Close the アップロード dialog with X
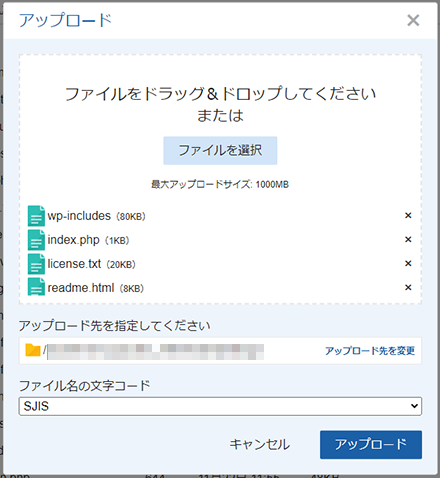Image resolution: width=440 pixels, height=478 pixels. tap(413, 20)
